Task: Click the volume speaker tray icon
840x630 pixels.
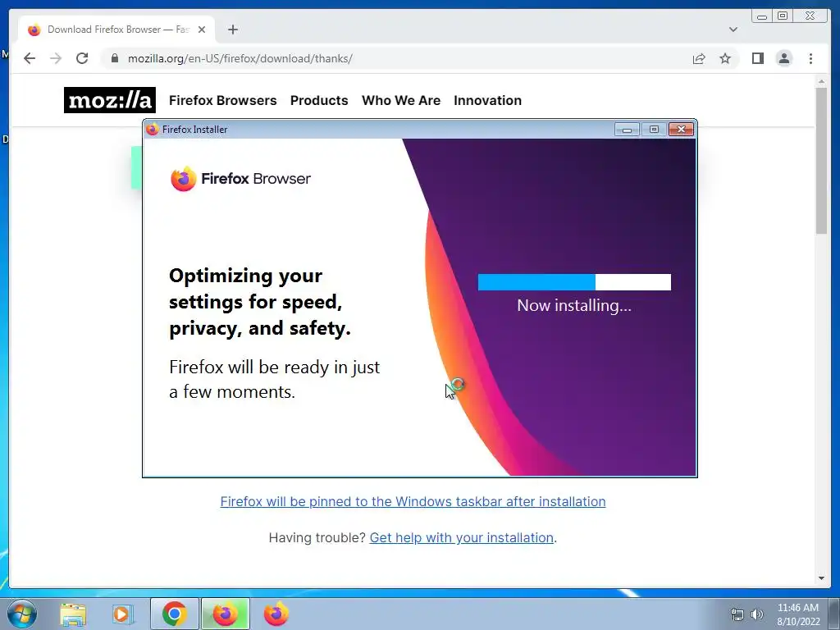Action: point(756,614)
